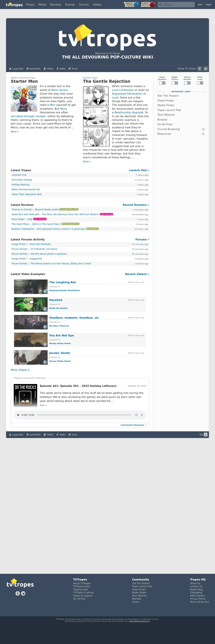215x644 pixels.
Task: Open SugarWiki in the bottom wiki bar
Action: [x=16, y=435]
